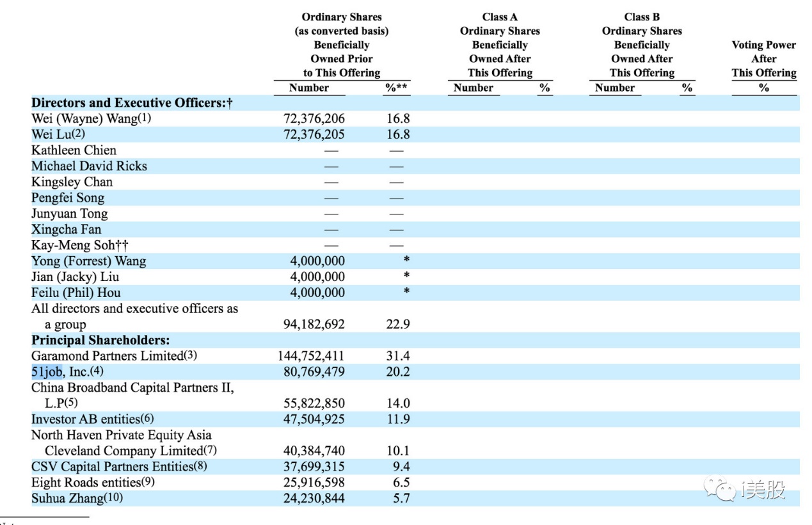
Task: Click the share count 144,752,411
Action: coord(312,356)
